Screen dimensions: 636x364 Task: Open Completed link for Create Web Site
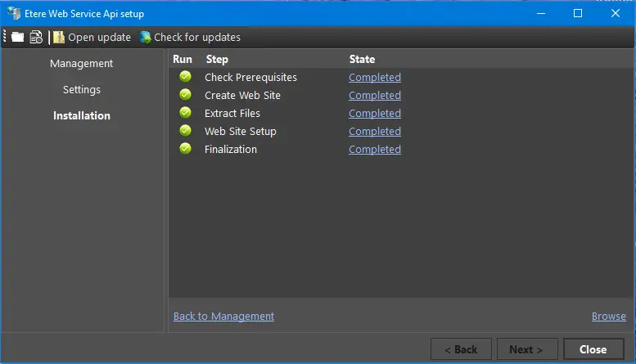(x=374, y=96)
